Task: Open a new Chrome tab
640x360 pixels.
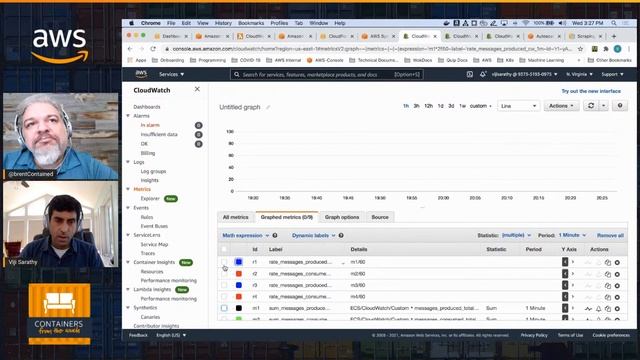Action: point(613,36)
